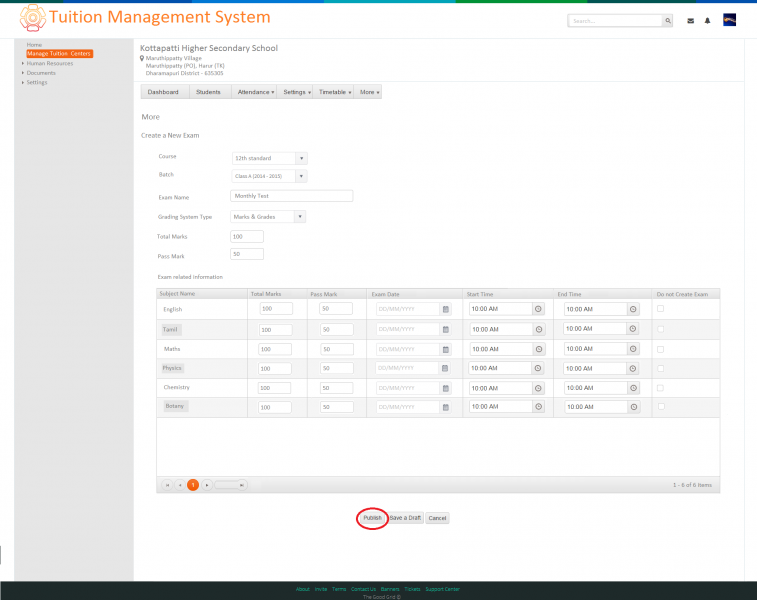Open clock picker for Tamil start time
Viewport: 757px width, 600px height.
tap(539, 329)
